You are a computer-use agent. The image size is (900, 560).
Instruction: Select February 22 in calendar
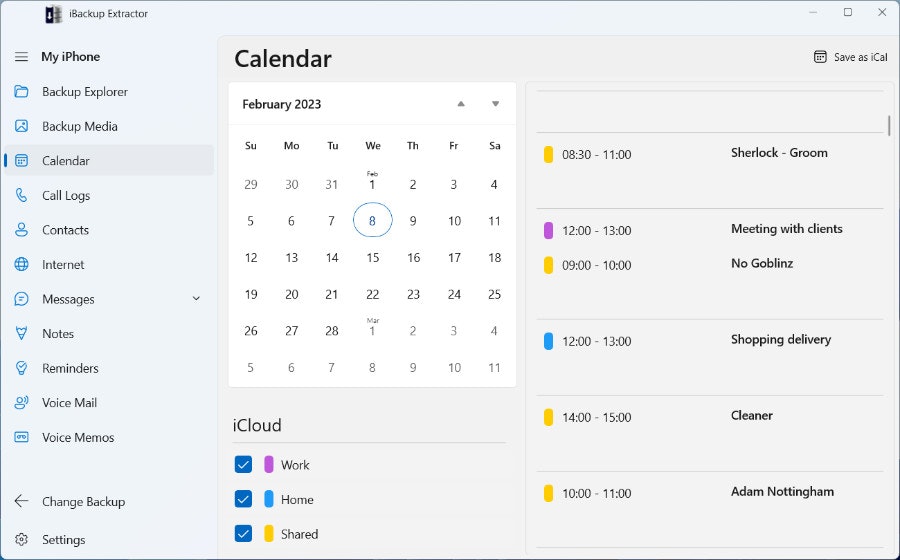click(x=373, y=294)
